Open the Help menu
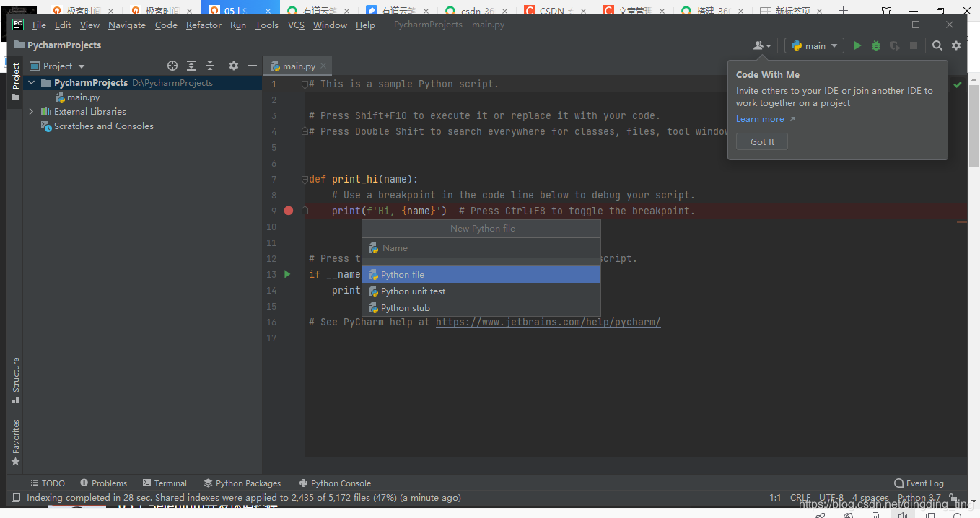The width and height of the screenshot is (980, 518). (365, 25)
